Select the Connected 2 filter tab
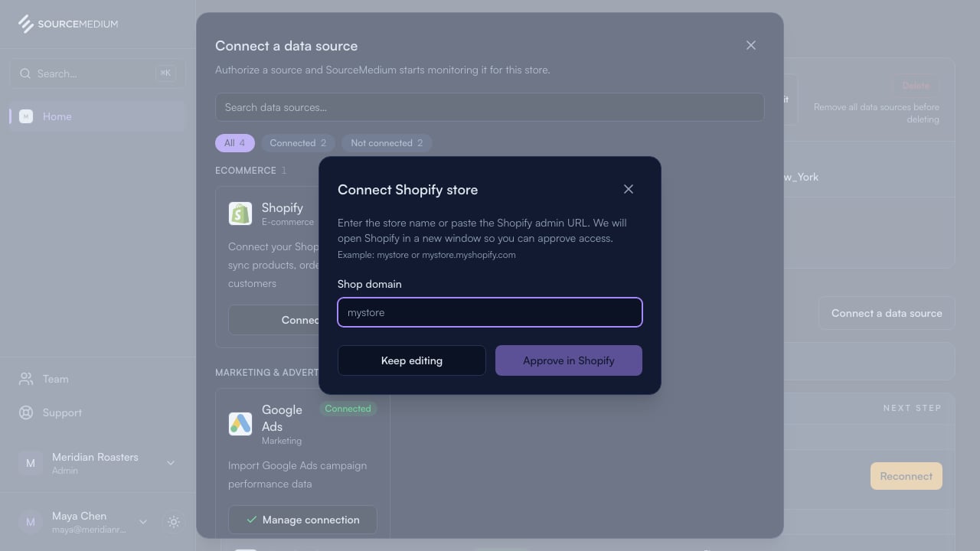The width and height of the screenshot is (980, 551). pos(298,143)
